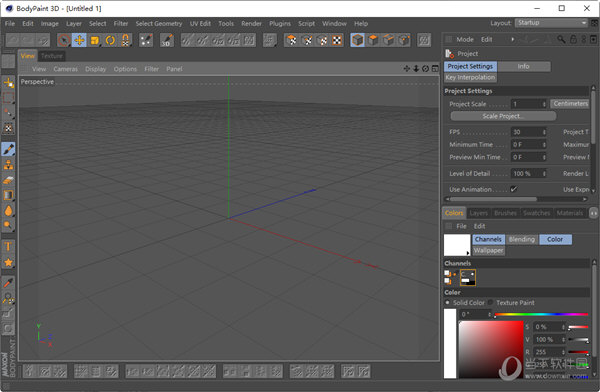This screenshot has height=392, width=600.
Task: Click the Minimum Time input field
Action: pyautogui.click(x=529, y=145)
